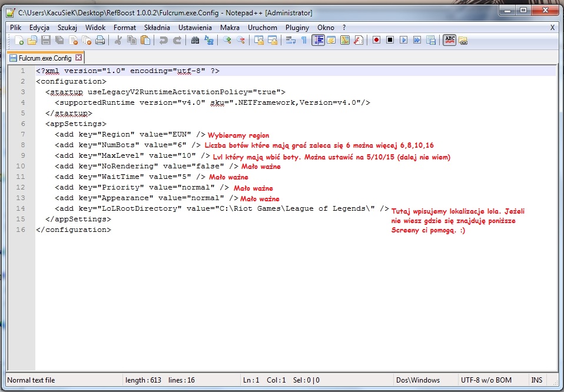564x392 pixels.
Task: Toggle synchronized horizontal scrolling
Action: point(273,40)
